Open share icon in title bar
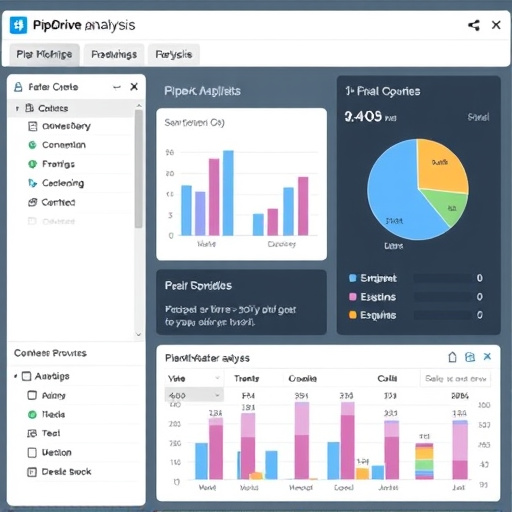 click(474, 25)
